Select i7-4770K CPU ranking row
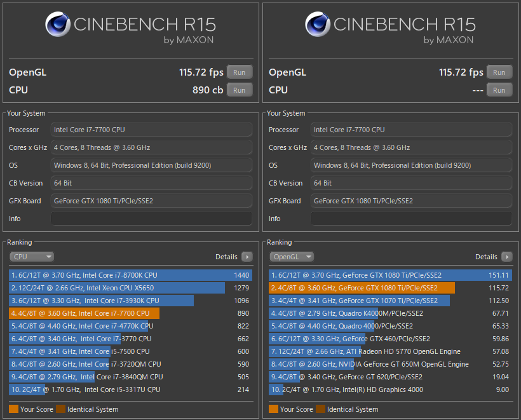The width and height of the screenshot is (521, 420). (x=131, y=326)
